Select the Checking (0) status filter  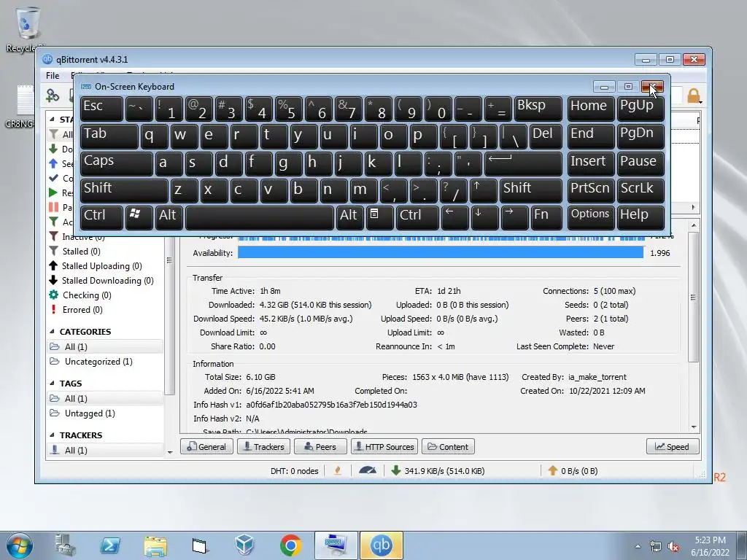[87, 295]
